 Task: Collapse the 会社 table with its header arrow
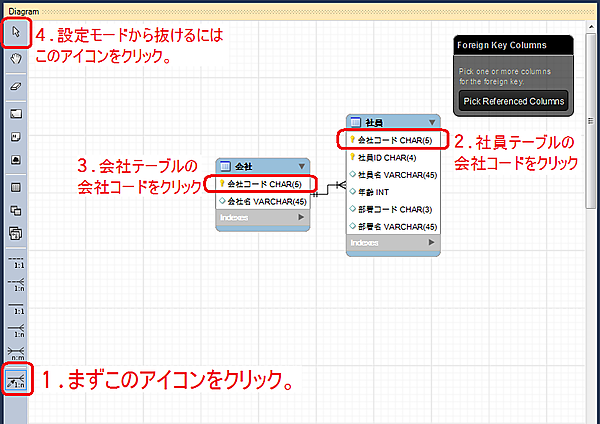[301, 166]
